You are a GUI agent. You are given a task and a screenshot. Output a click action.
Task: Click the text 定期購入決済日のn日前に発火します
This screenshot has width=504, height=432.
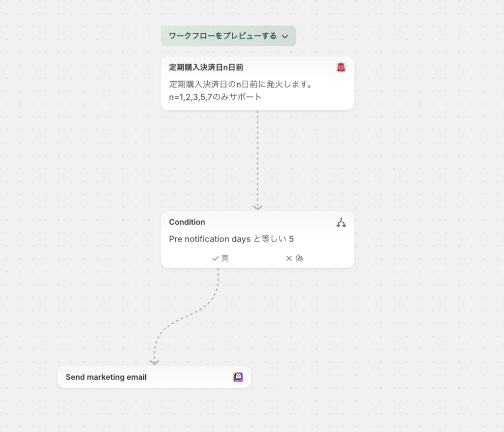[241, 84]
